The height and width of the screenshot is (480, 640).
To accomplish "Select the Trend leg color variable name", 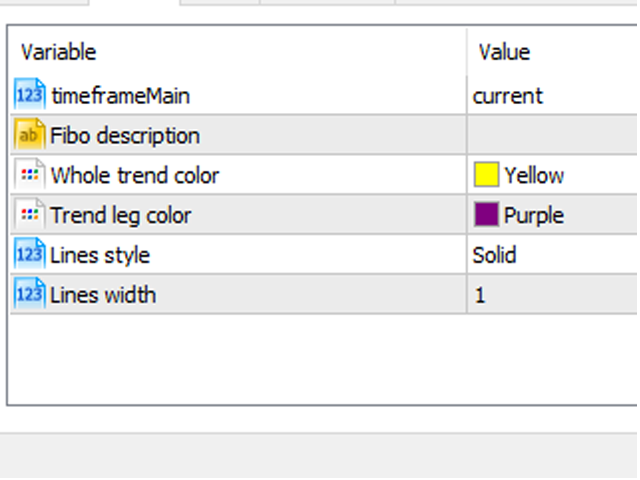I will [120, 215].
